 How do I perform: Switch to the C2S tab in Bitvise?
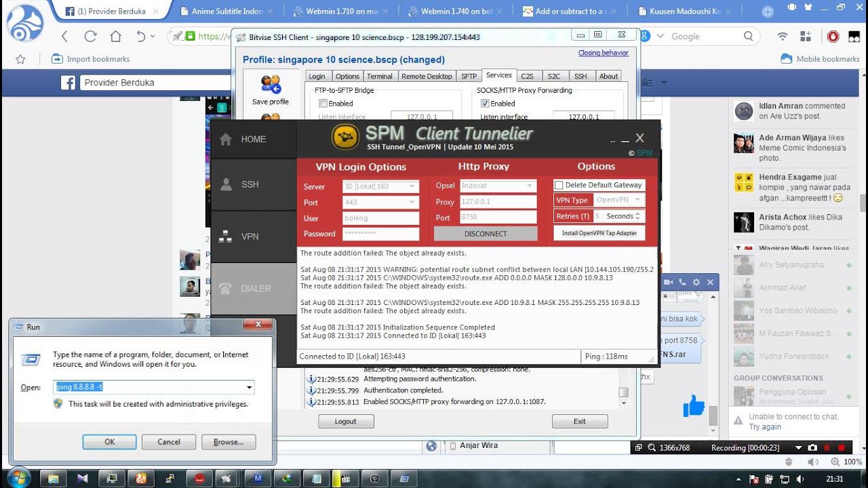point(527,77)
